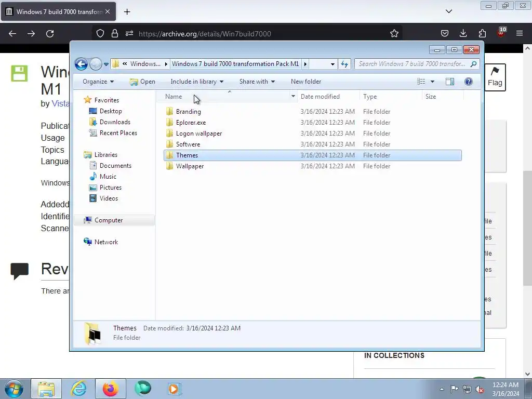
Task: Open the Firefox downloads panel
Action: tap(463, 33)
